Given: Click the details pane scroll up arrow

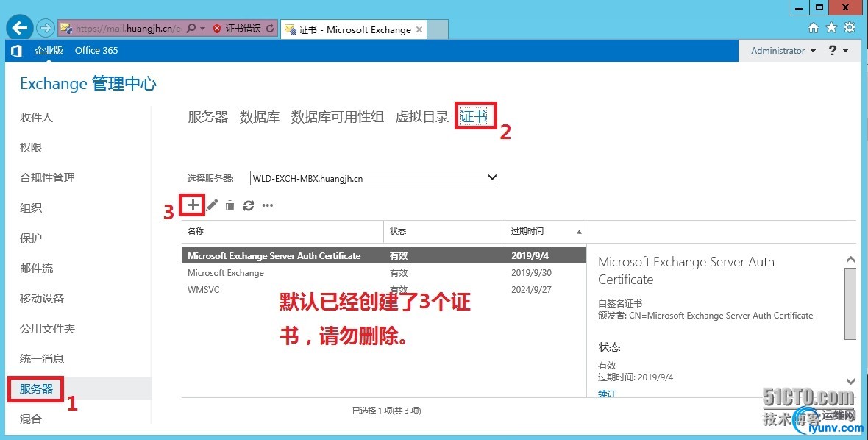Looking at the screenshot, I should point(850,260).
